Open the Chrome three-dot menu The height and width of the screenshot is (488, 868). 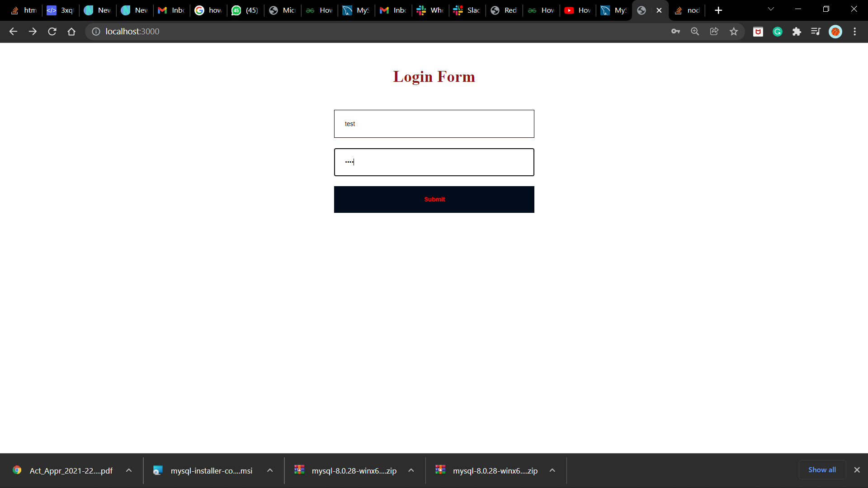tap(855, 32)
